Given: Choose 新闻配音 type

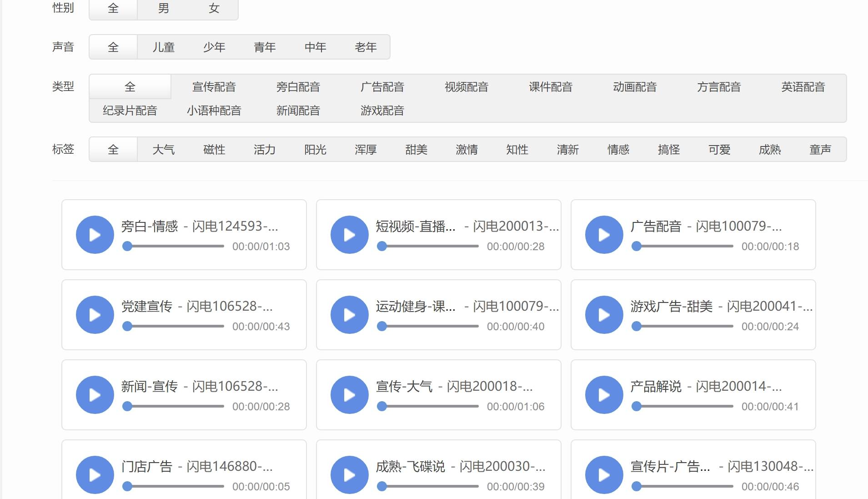Looking at the screenshot, I should [x=298, y=110].
